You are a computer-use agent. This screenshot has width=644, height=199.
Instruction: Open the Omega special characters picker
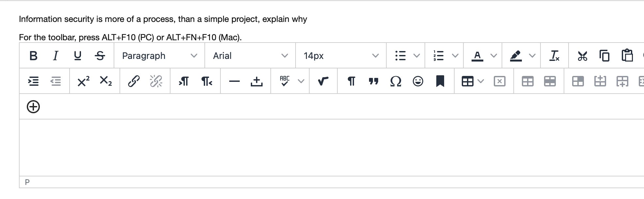click(x=396, y=81)
